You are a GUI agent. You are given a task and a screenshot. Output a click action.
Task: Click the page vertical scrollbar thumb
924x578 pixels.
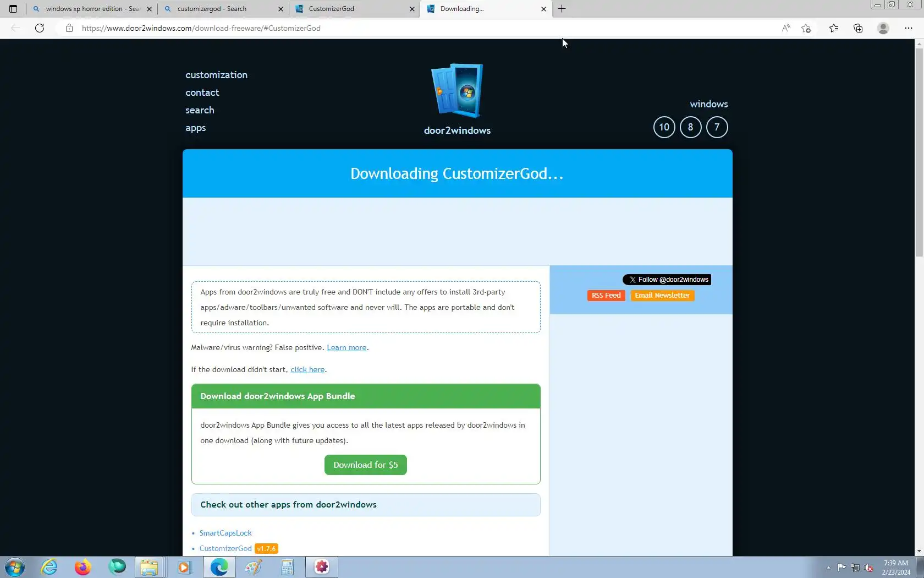[x=919, y=152]
